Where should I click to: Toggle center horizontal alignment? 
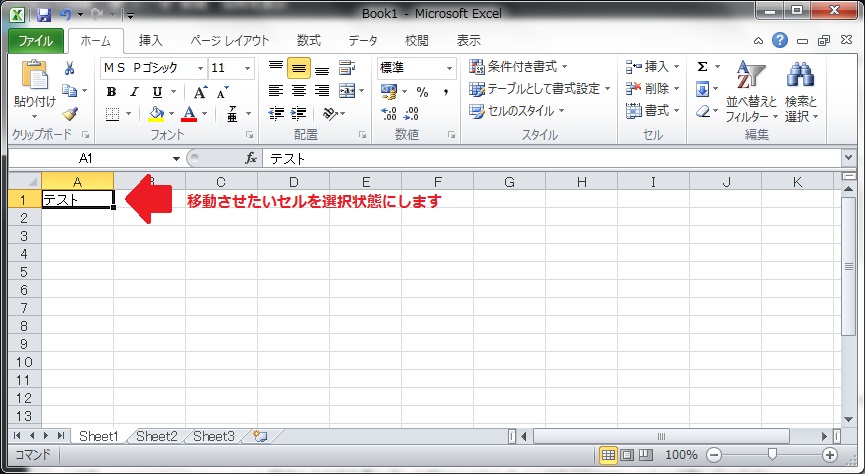(x=298, y=90)
